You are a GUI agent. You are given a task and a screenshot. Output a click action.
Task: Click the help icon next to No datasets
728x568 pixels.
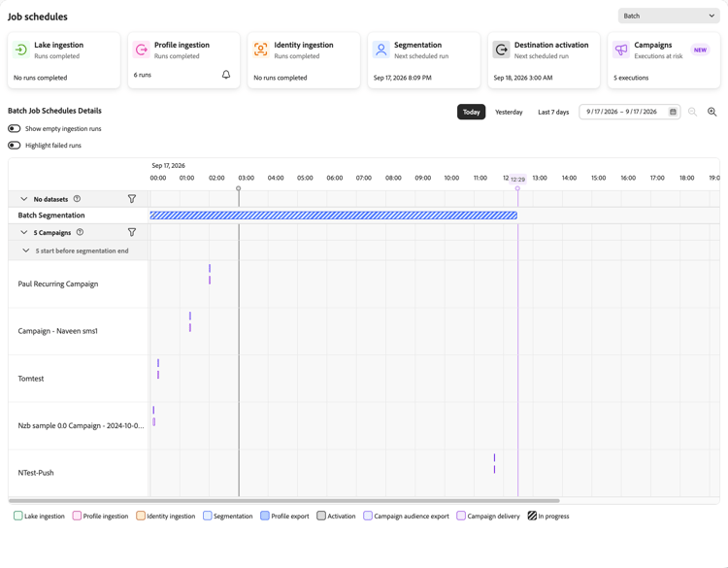click(x=77, y=199)
